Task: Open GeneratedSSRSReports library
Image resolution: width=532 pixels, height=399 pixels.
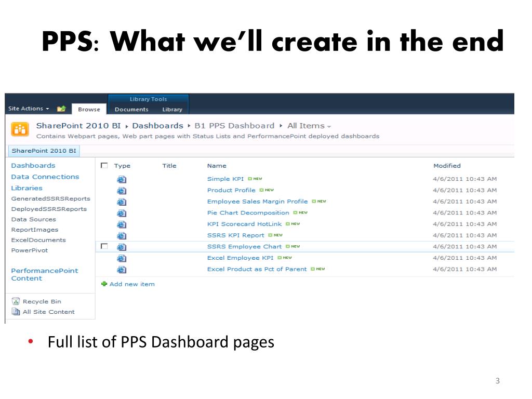Action: click(x=50, y=198)
